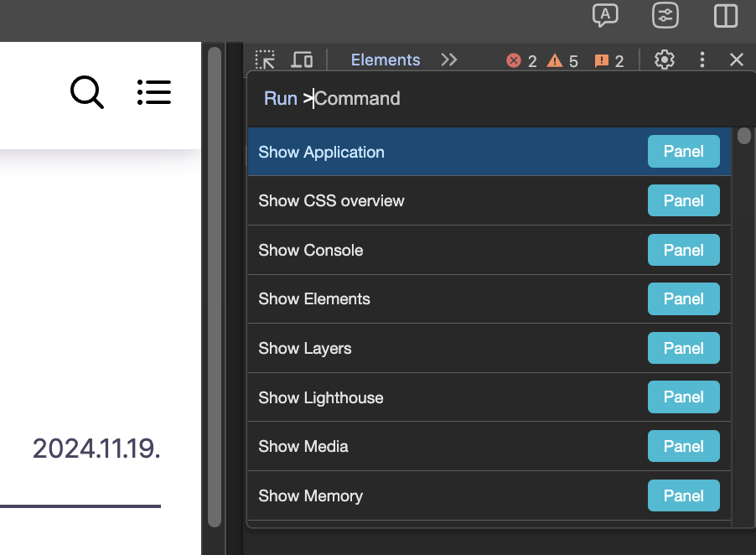Open the page's list menu icon
Image resolution: width=756 pixels, height=555 pixels.
tap(154, 91)
